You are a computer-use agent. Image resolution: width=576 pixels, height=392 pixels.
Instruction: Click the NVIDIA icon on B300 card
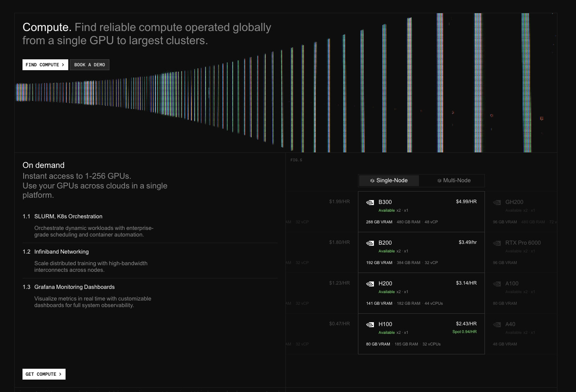click(370, 202)
